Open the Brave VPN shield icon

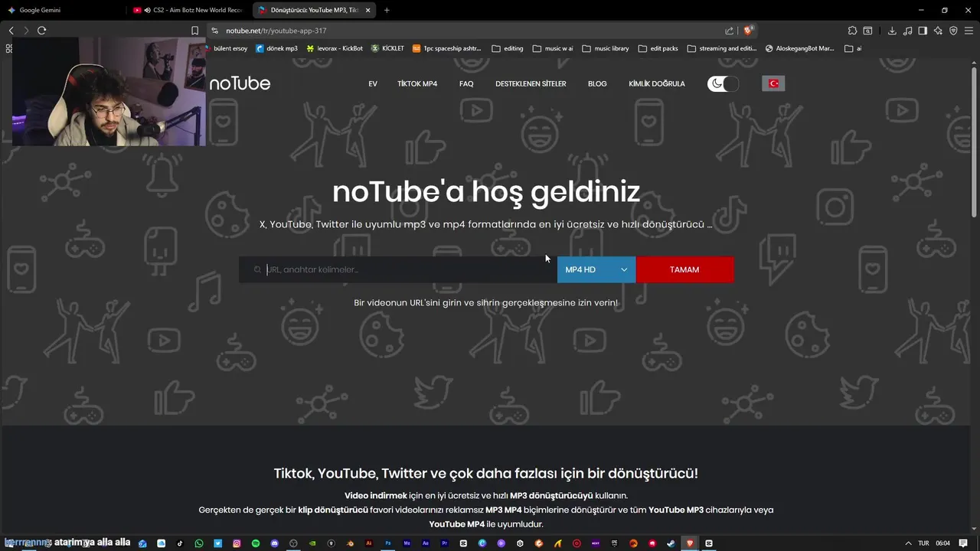point(953,31)
